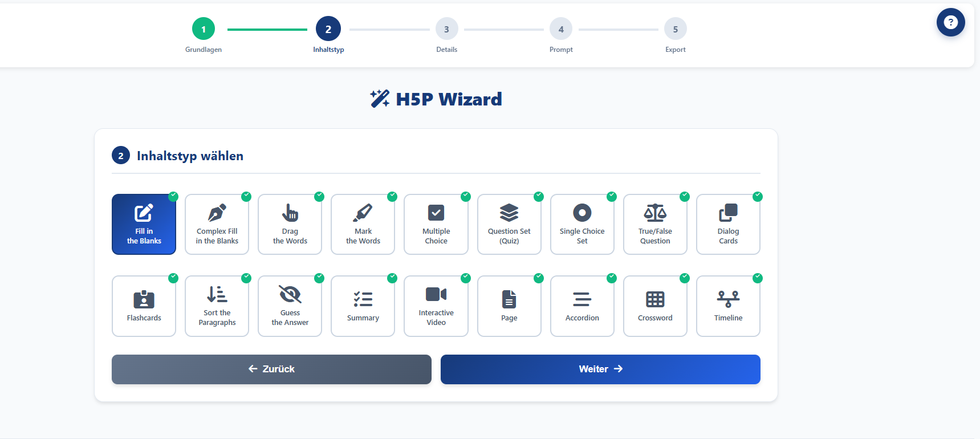This screenshot has width=980, height=439.
Task: Continue with the Weiter button
Action: pos(600,369)
